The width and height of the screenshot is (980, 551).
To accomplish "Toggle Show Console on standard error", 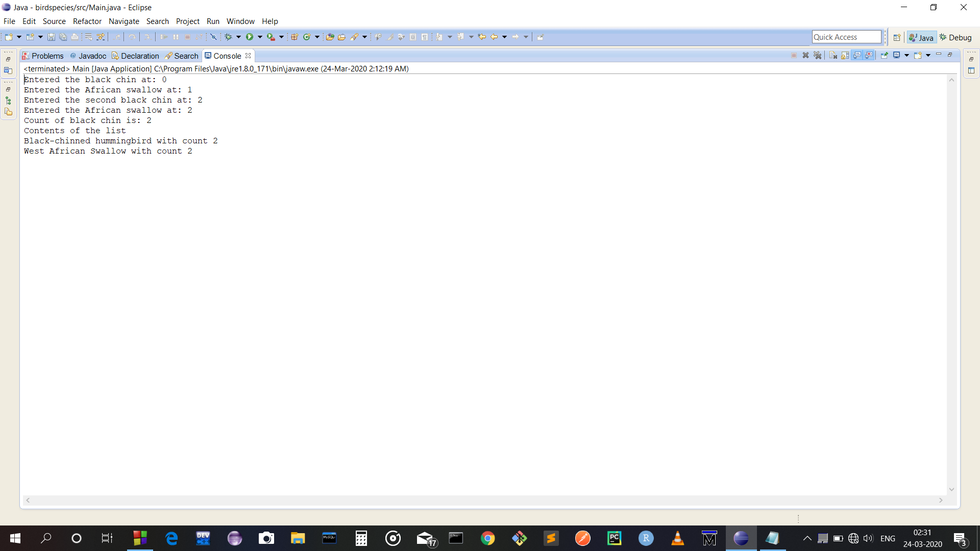I will click(x=869, y=55).
